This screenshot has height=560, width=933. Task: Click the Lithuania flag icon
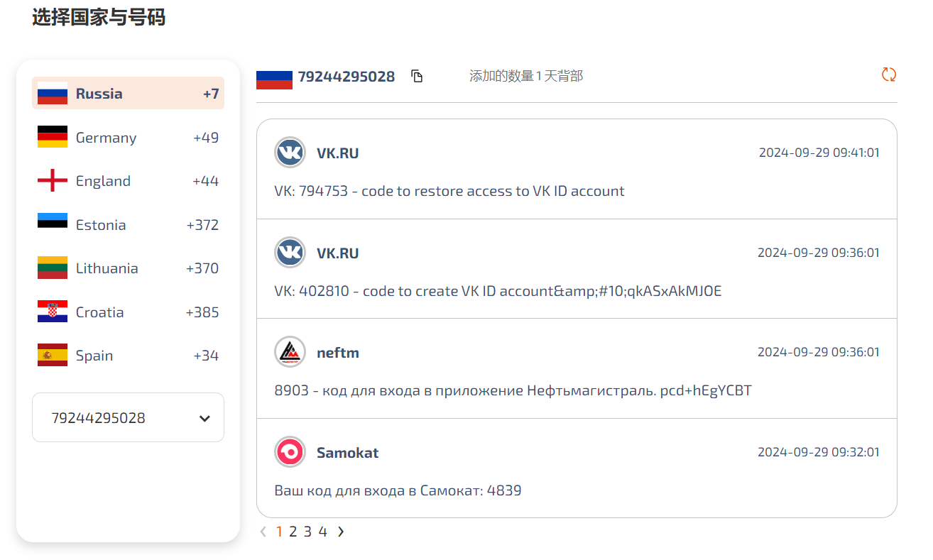pos(53,268)
